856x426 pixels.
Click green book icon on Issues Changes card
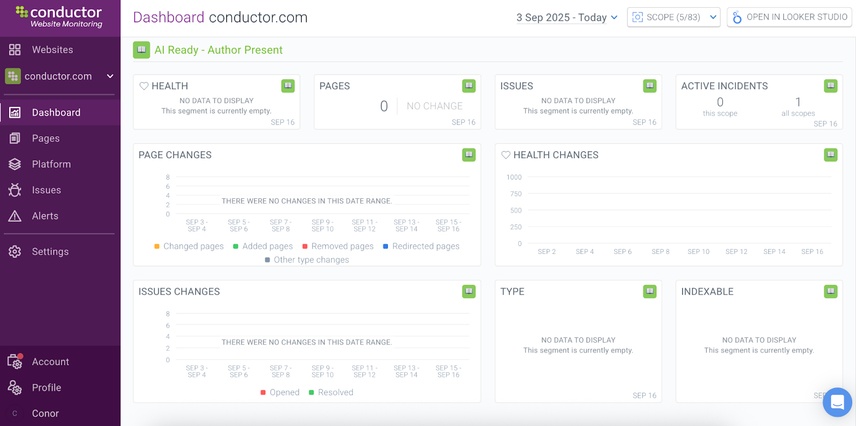click(x=468, y=291)
